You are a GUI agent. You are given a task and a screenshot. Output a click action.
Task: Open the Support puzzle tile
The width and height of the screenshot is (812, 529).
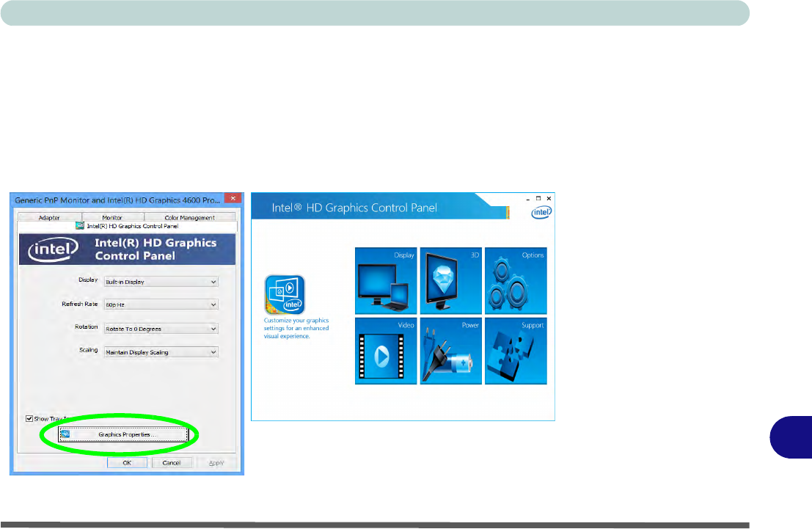516,351
